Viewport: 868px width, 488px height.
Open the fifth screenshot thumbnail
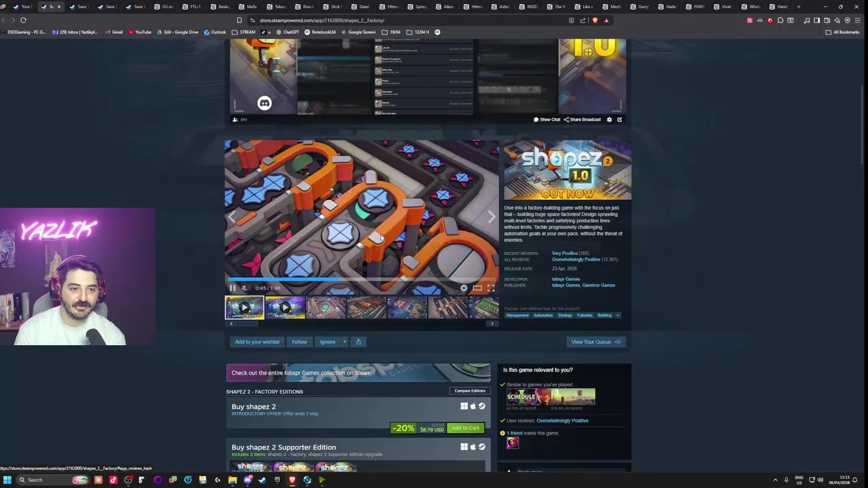(x=407, y=307)
